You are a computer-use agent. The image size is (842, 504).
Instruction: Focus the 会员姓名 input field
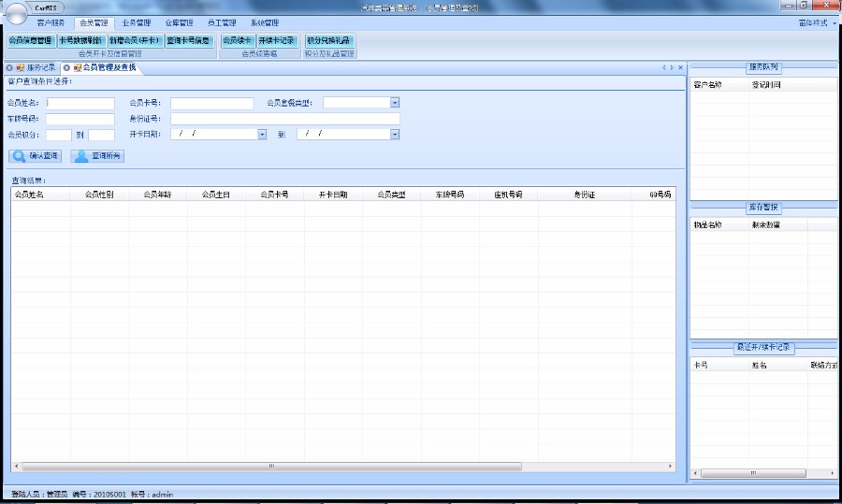coord(80,103)
